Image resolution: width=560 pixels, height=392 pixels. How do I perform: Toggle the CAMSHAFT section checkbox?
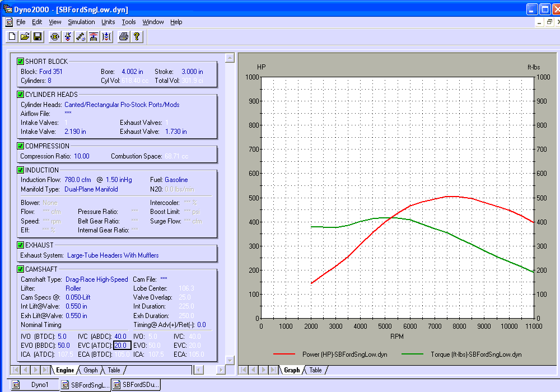point(20,269)
